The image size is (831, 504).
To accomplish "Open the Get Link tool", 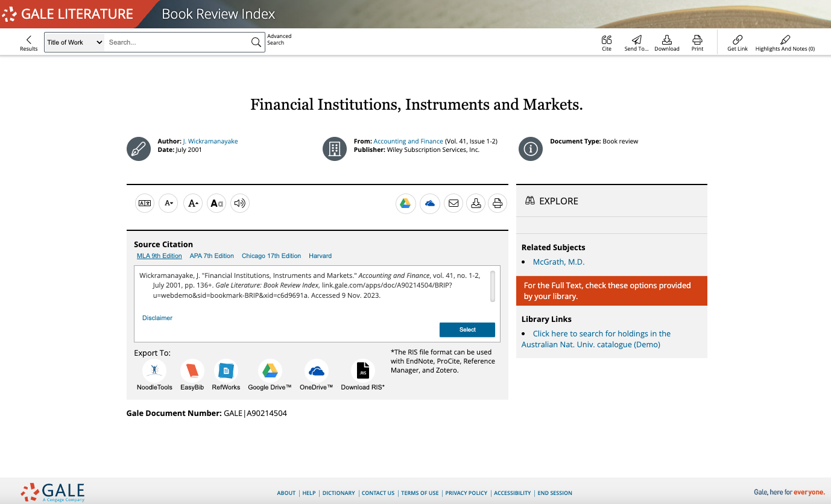I will 738,43.
